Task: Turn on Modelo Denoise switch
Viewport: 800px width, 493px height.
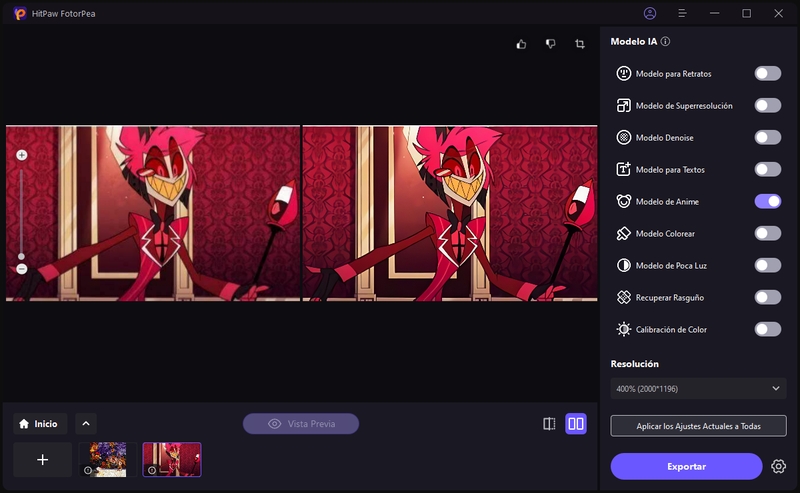Action: tap(767, 137)
